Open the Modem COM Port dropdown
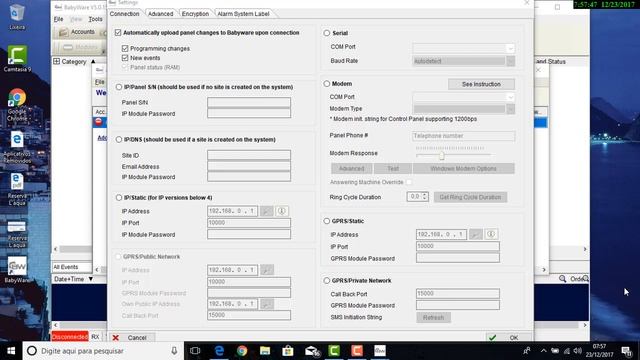This screenshot has width=640, height=360. [510, 97]
